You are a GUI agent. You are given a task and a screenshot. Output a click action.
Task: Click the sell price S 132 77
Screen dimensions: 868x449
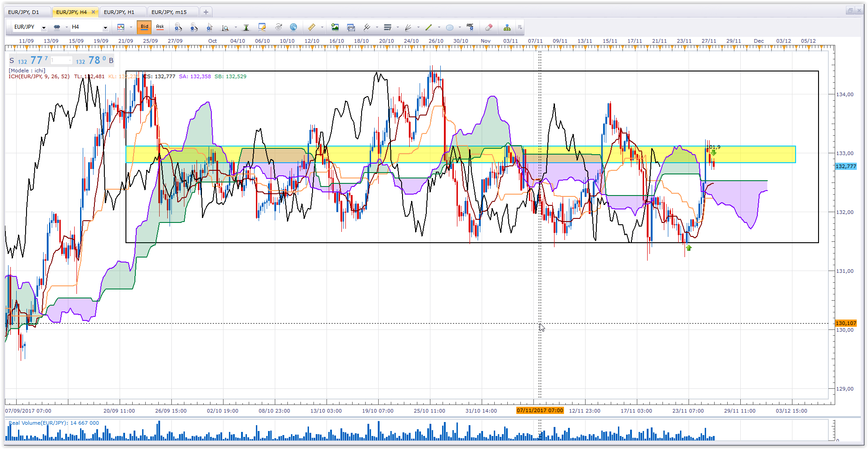[29, 60]
